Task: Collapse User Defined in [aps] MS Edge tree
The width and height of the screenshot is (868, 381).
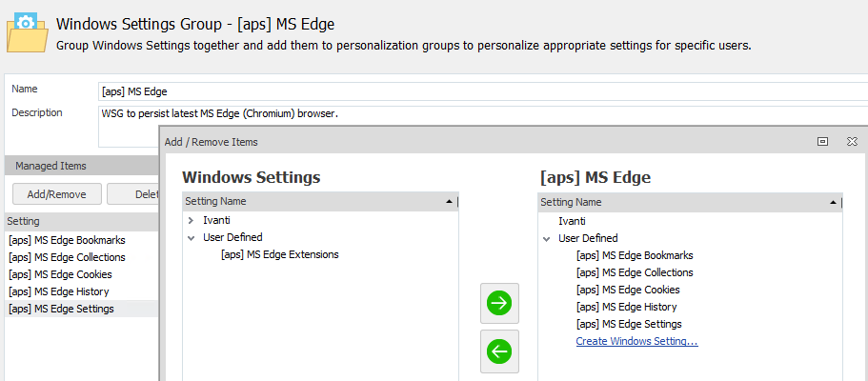Action: click(x=546, y=239)
